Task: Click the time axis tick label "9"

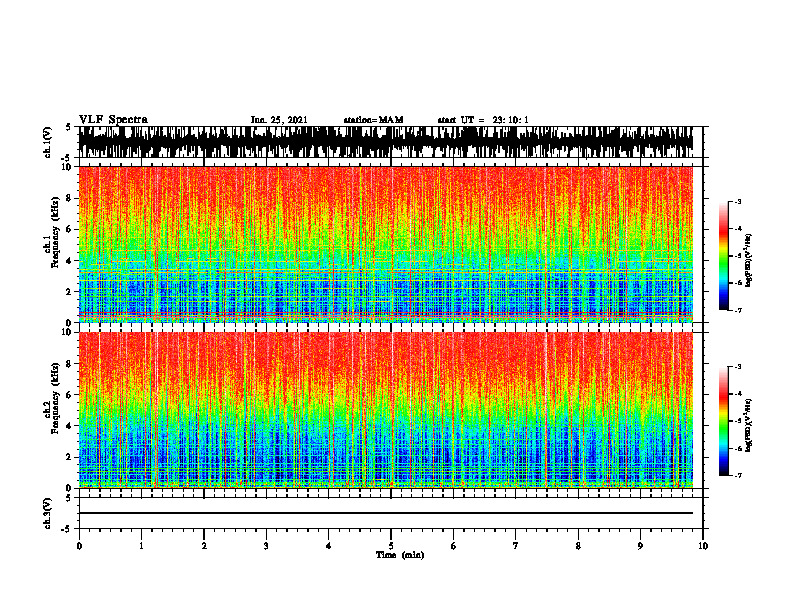Action: coord(640,546)
